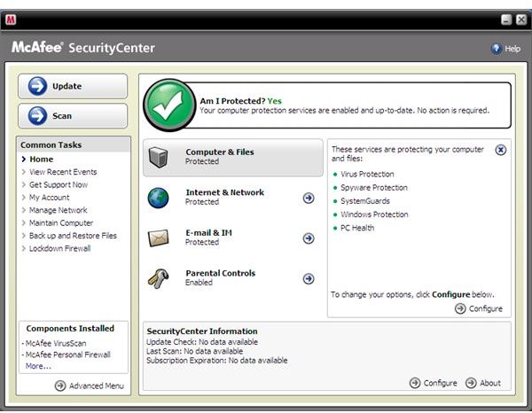532x413 pixels.
Task: Open View Recent Events
Action: point(63,172)
